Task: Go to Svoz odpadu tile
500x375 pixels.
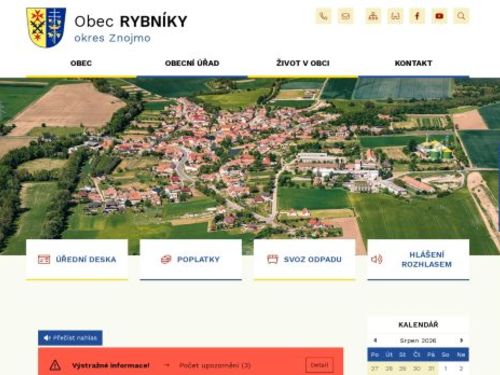Action: point(304,259)
